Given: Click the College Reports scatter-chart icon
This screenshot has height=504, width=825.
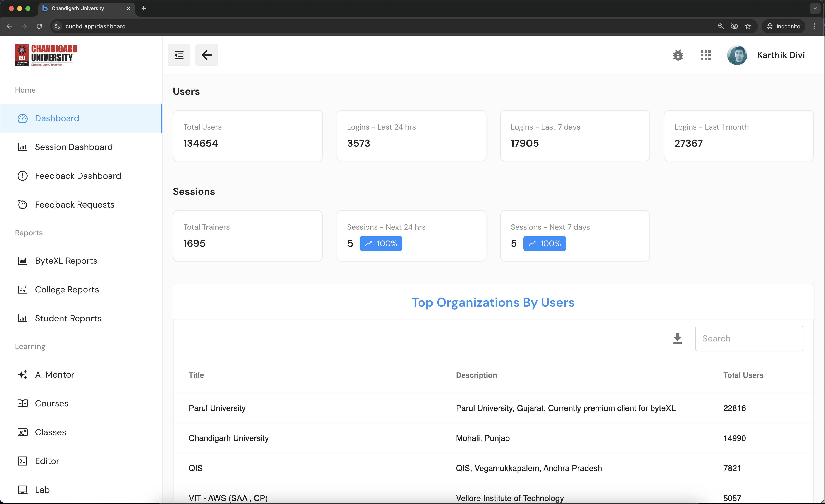Looking at the screenshot, I should pos(22,290).
